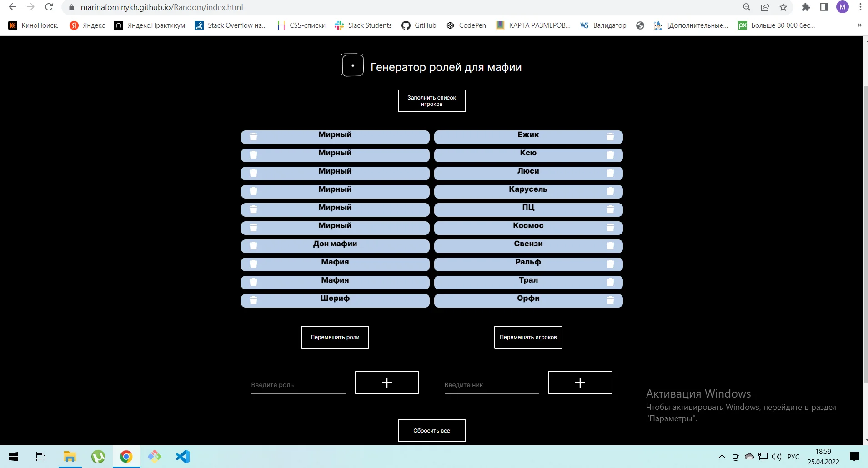
Task: Open the volume control in the tray
Action: point(777,457)
